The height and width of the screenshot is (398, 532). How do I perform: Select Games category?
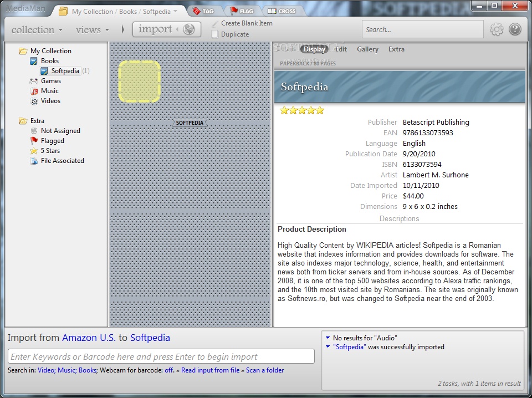tap(51, 81)
